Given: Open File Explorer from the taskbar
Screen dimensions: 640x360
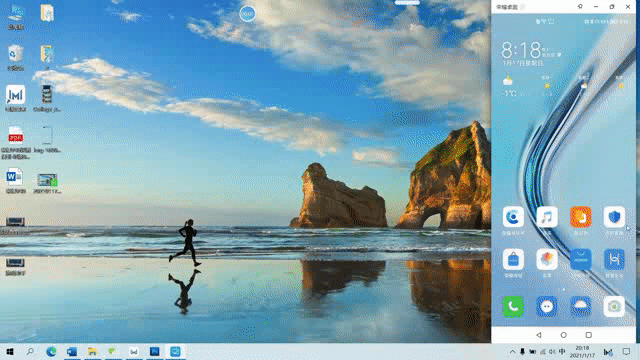Looking at the screenshot, I should click(92, 351).
